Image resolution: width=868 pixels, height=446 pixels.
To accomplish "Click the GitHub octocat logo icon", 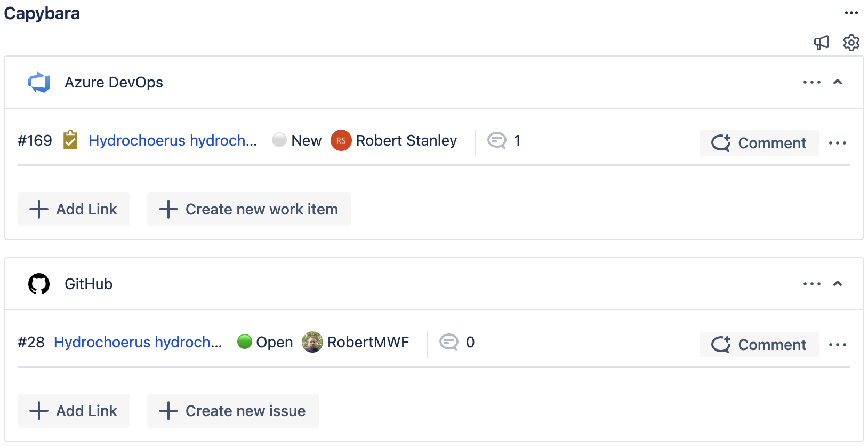I will [39, 284].
